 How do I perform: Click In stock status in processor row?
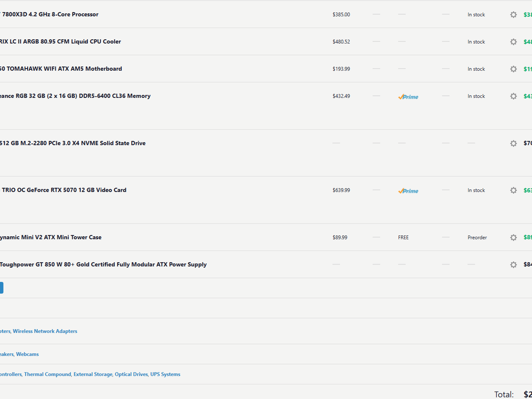[x=476, y=15]
